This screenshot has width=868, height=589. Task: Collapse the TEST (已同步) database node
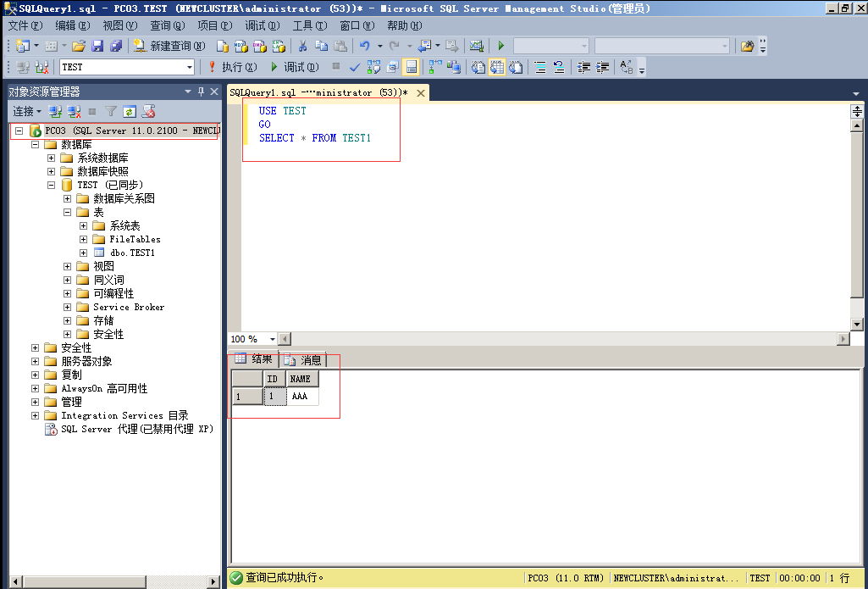pyautogui.click(x=52, y=185)
